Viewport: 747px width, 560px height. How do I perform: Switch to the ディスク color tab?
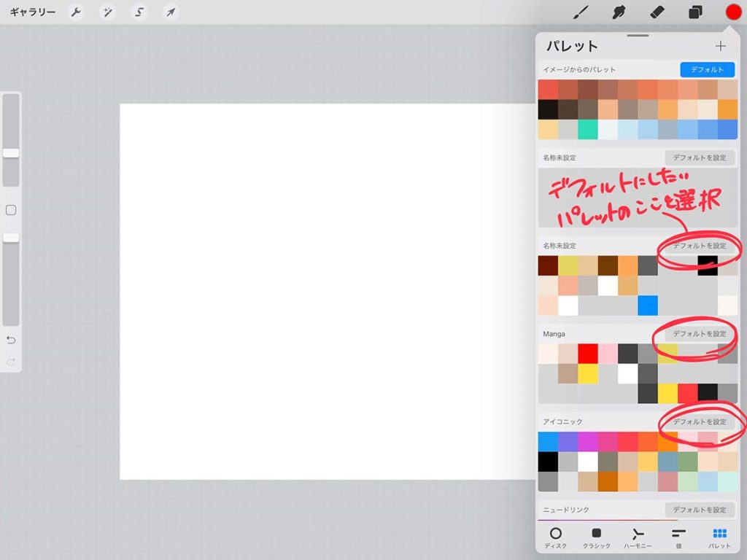tap(555, 538)
